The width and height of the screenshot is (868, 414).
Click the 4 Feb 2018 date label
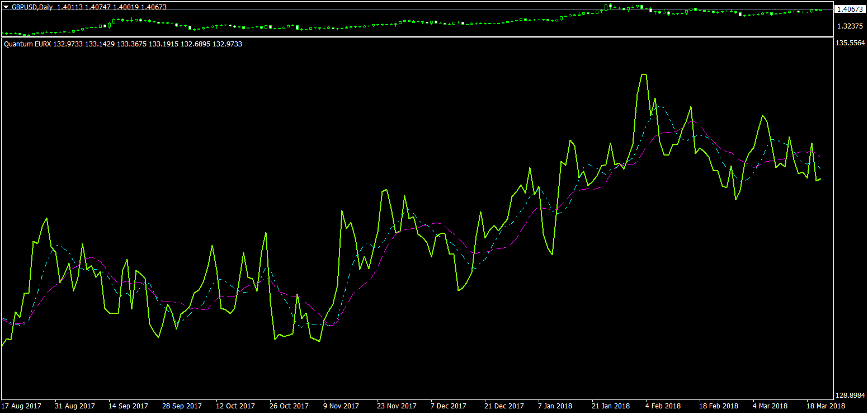pos(663,406)
